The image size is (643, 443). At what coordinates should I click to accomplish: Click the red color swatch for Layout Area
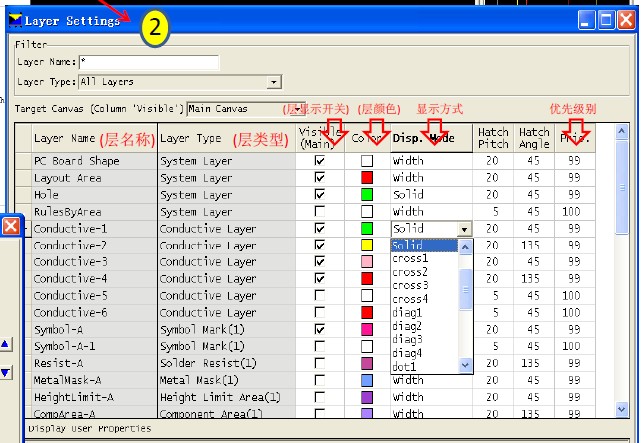point(367,178)
